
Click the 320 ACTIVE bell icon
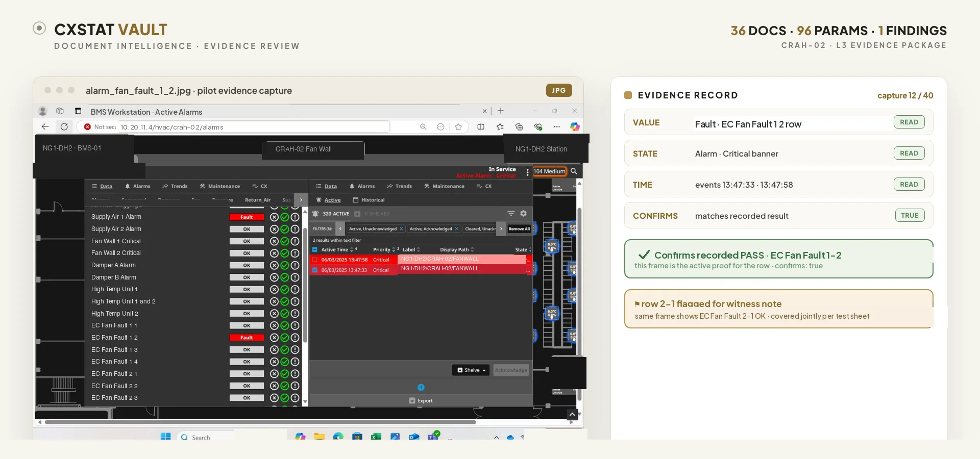pos(315,214)
